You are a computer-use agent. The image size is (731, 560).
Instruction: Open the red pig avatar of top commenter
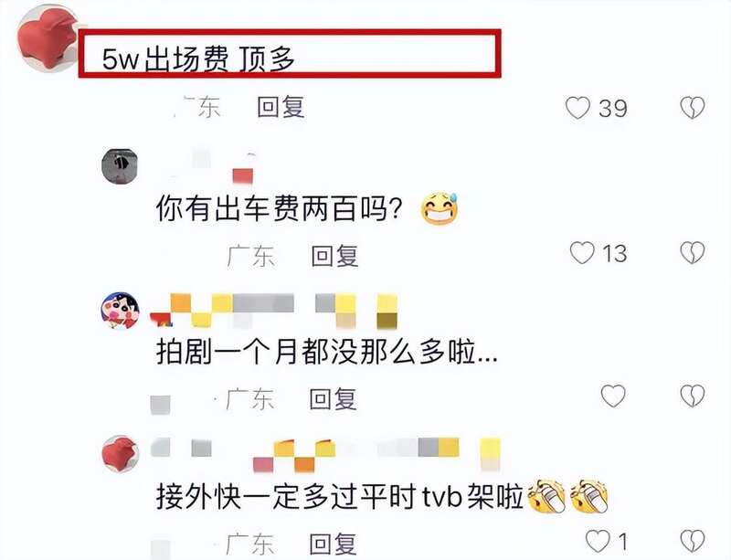pos(48,38)
